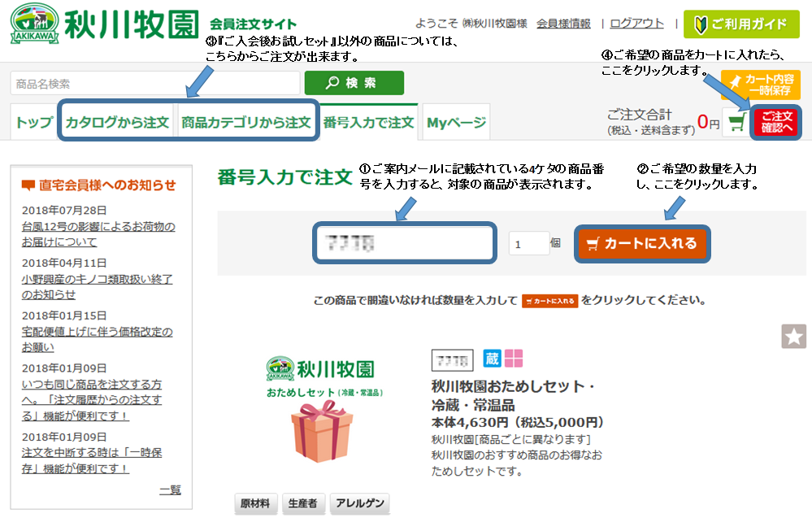Click the 検索 search button

[354, 83]
